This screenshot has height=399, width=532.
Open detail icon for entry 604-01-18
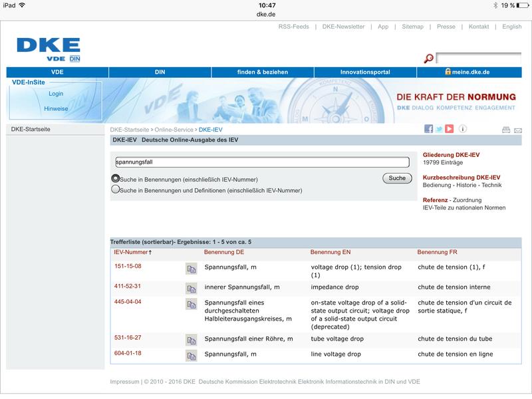[x=192, y=356]
